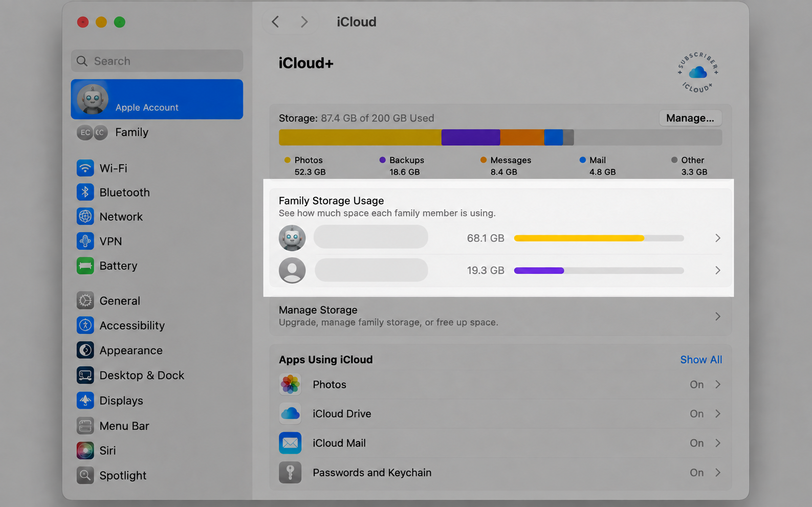The image size is (812, 507).
Task: Click the iCloud+ subscriber badge
Action: tap(698, 72)
